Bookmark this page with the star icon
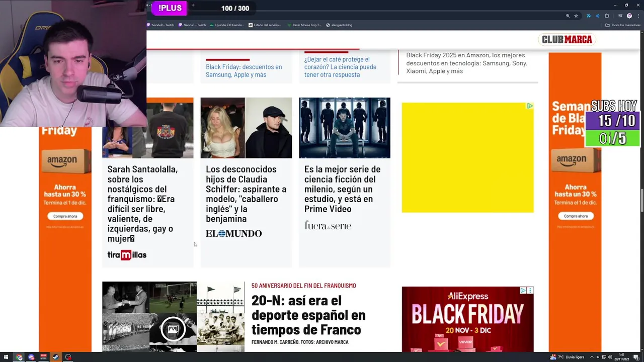The height and width of the screenshot is (362, 644). click(x=576, y=16)
